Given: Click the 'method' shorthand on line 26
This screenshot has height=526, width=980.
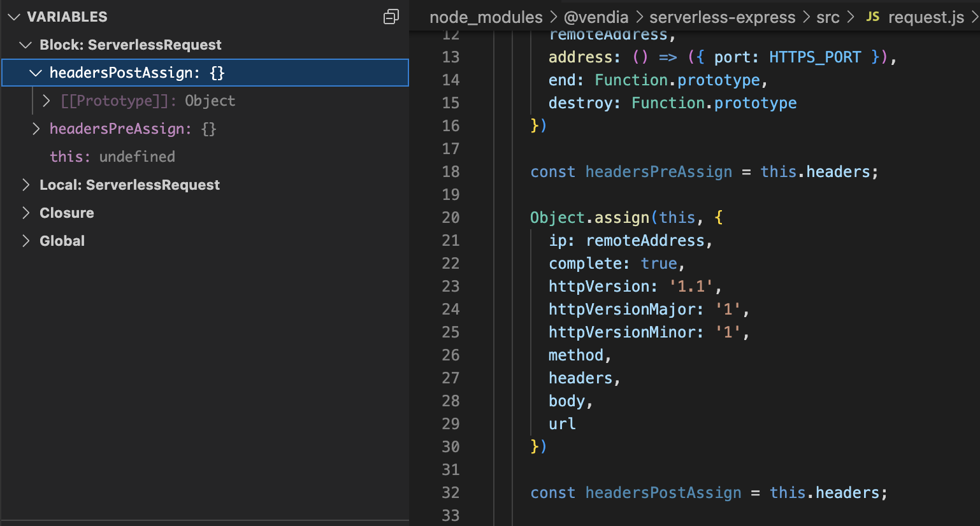Looking at the screenshot, I should 576,355.
